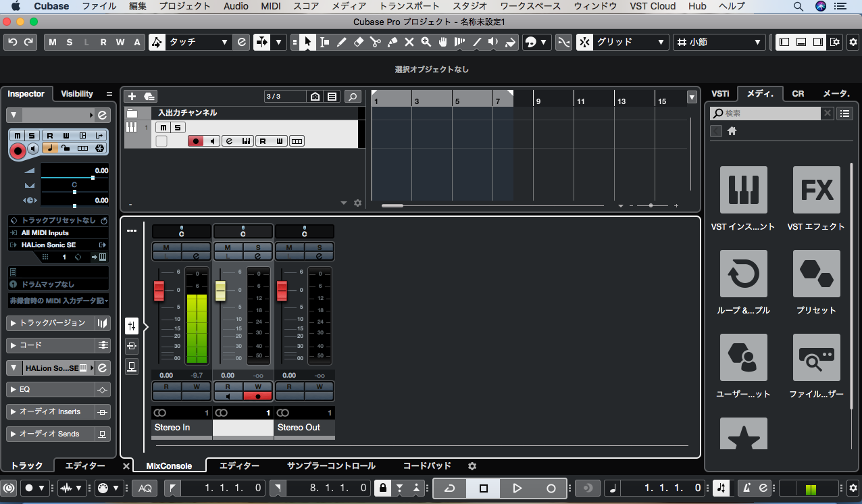Viewport: 862px width, 504px height.
Task: Open Loops & Samples media tile
Action: point(743,274)
